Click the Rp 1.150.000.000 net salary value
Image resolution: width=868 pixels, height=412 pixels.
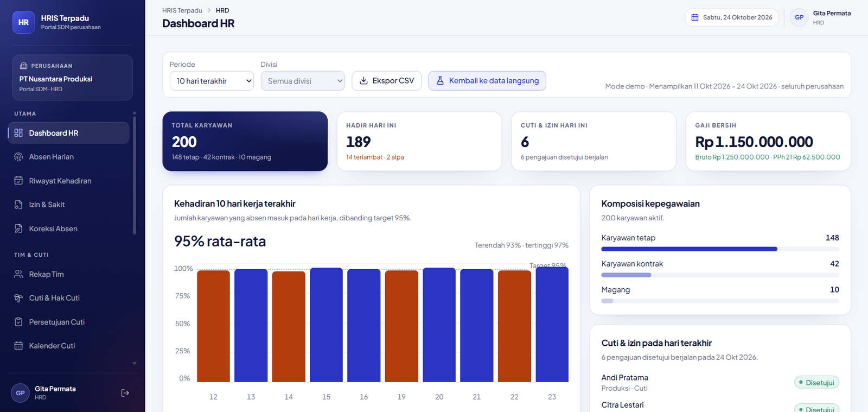[x=754, y=142]
